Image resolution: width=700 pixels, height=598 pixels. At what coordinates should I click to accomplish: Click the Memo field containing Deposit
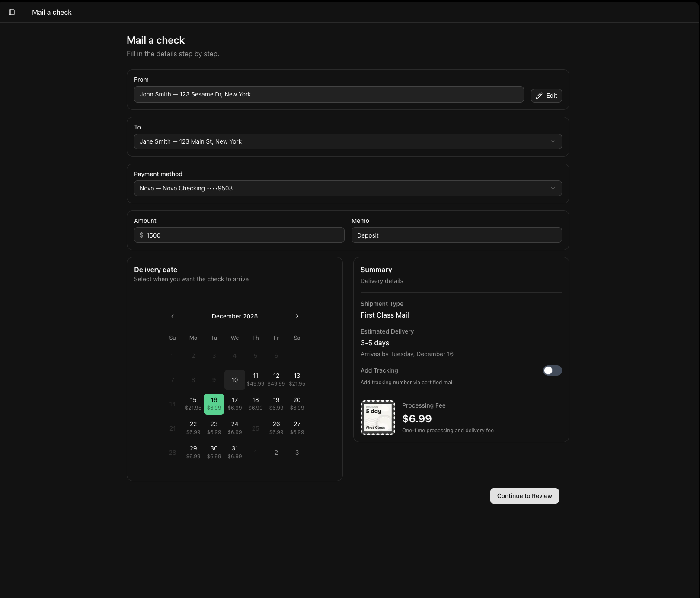(457, 235)
